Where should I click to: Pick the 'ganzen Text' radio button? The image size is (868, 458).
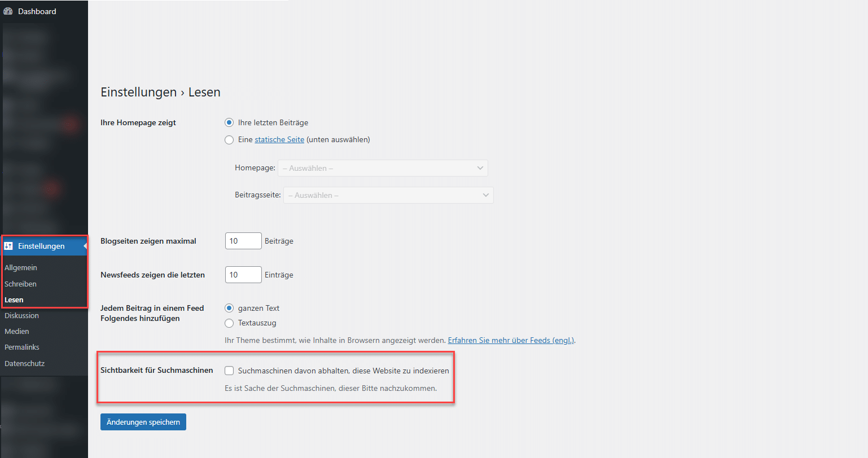coord(229,308)
